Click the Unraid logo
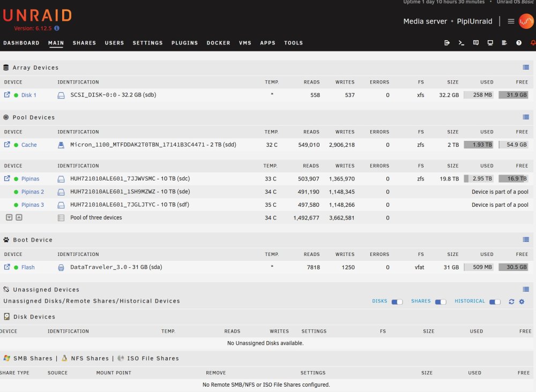The image size is (536, 392). (38, 16)
